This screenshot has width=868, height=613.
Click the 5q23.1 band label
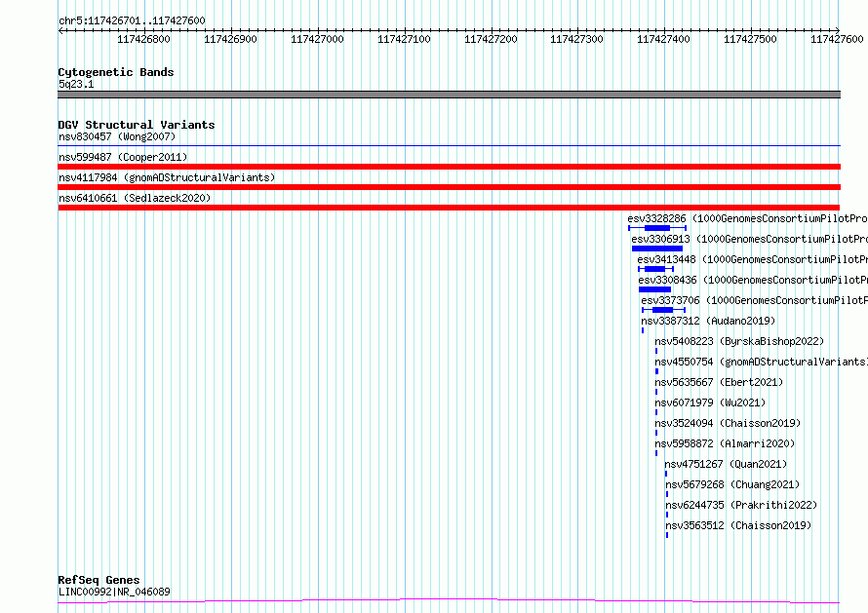pyautogui.click(x=76, y=84)
